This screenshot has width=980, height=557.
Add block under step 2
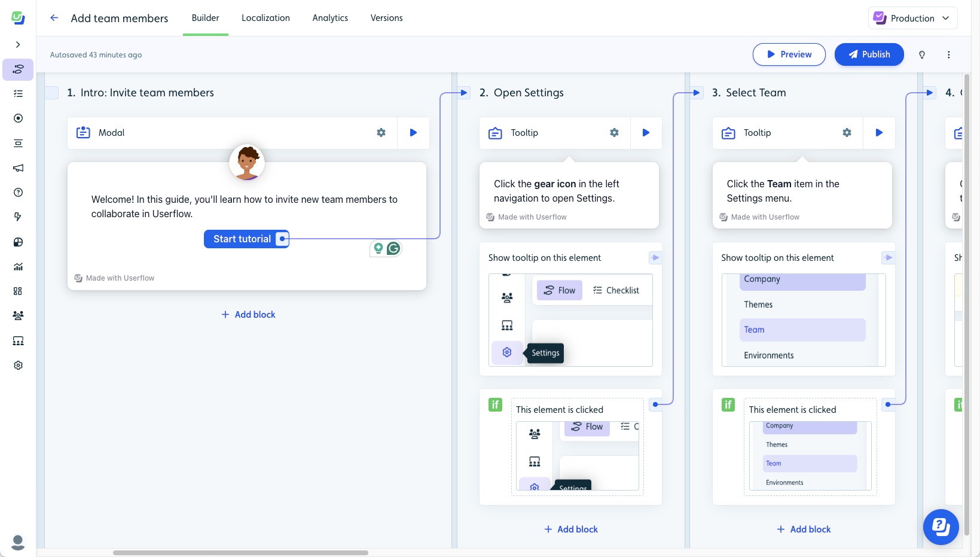571,529
